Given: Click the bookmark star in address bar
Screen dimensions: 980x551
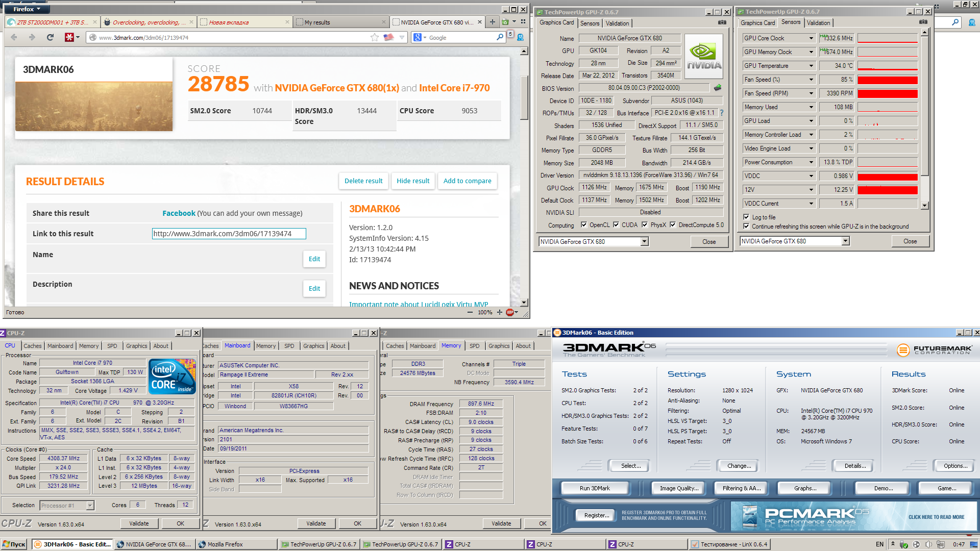Looking at the screenshot, I should (x=375, y=37).
